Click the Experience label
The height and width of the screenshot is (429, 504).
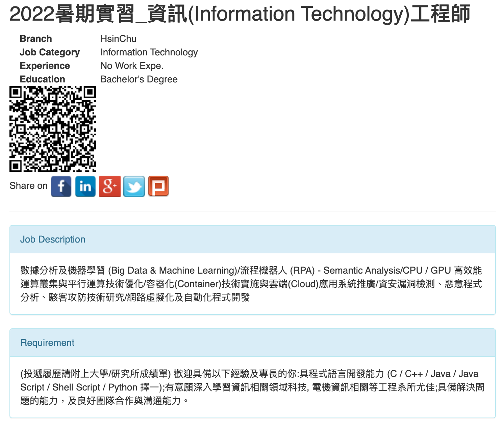click(x=45, y=66)
